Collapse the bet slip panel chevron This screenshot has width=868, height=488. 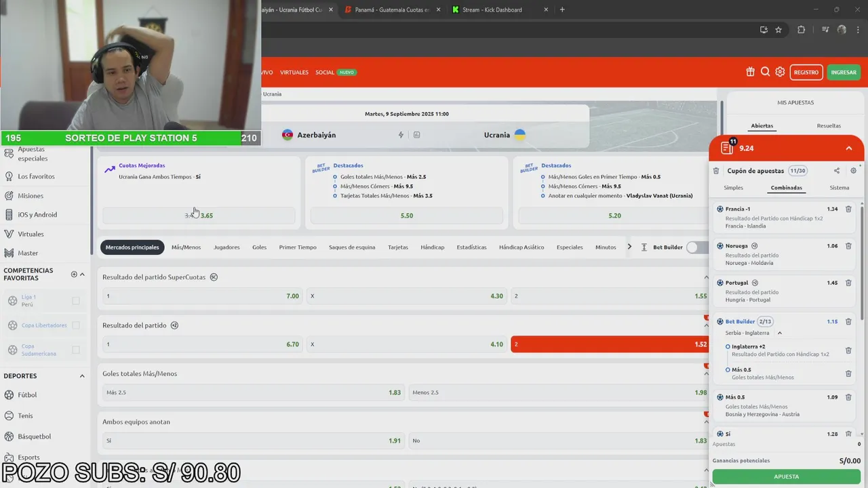point(848,148)
